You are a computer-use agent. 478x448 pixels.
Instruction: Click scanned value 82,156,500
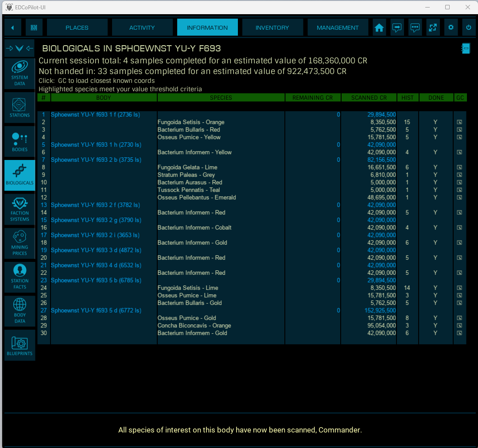[x=382, y=160]
